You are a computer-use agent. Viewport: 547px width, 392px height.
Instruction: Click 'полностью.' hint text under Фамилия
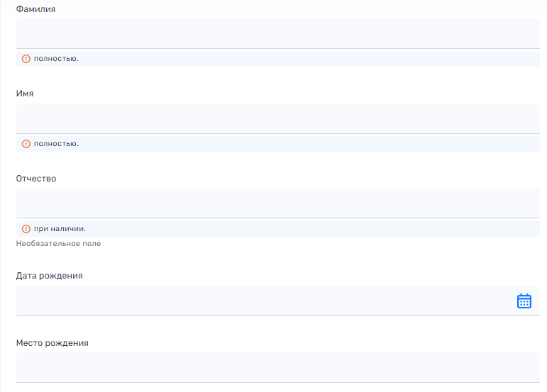pos(56,59)
